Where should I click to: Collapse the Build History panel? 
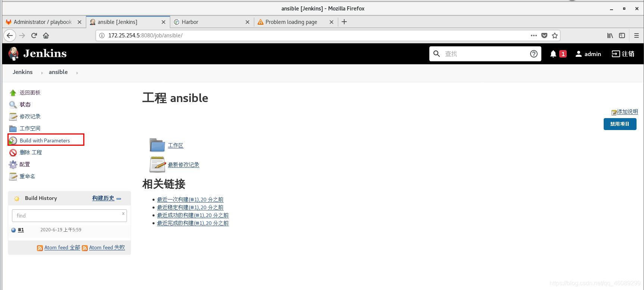119,199
